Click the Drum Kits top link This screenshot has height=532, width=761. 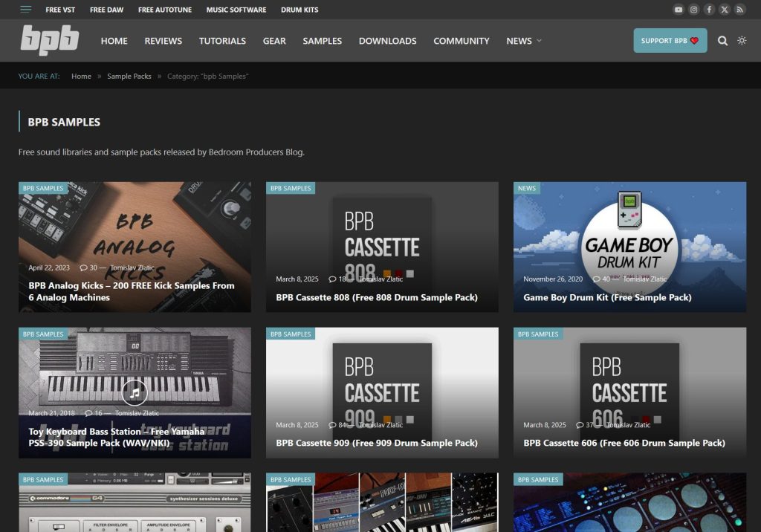[299, 10]
